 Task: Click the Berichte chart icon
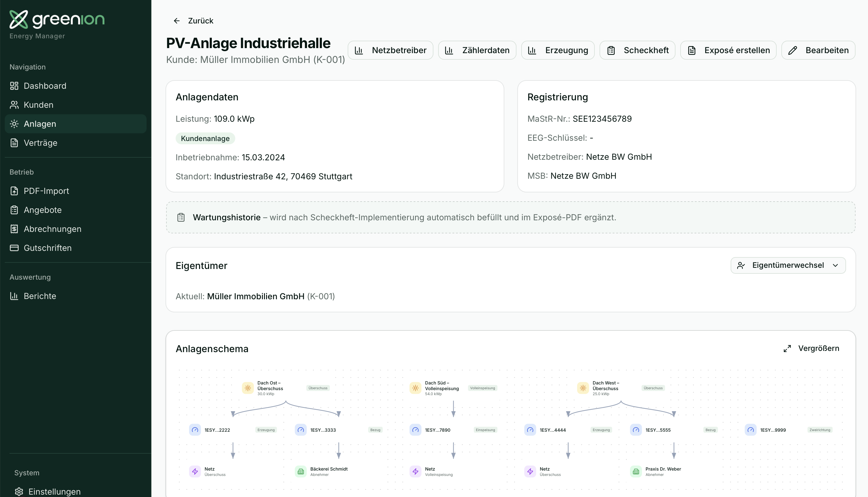tap(14, 296)
